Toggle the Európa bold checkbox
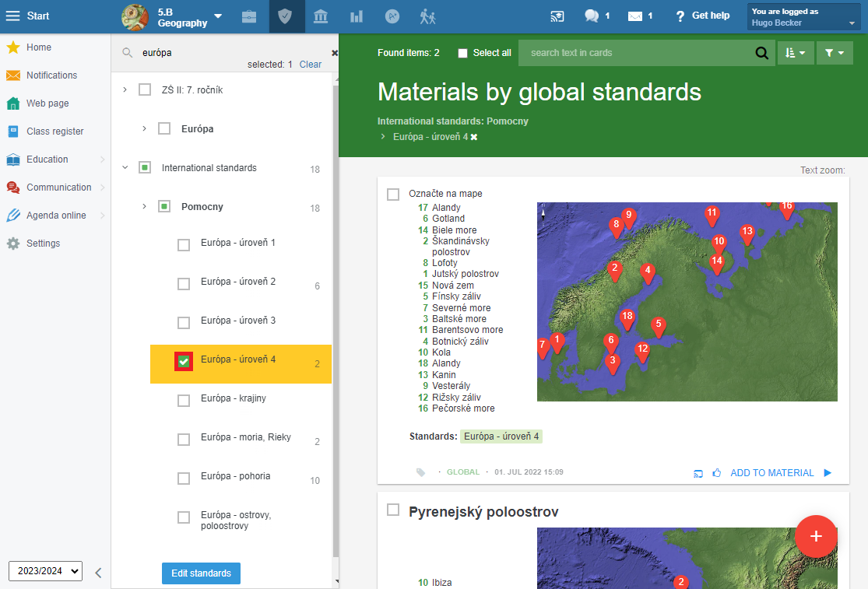This screenshot has height=589, width=868. pos(164,129)
